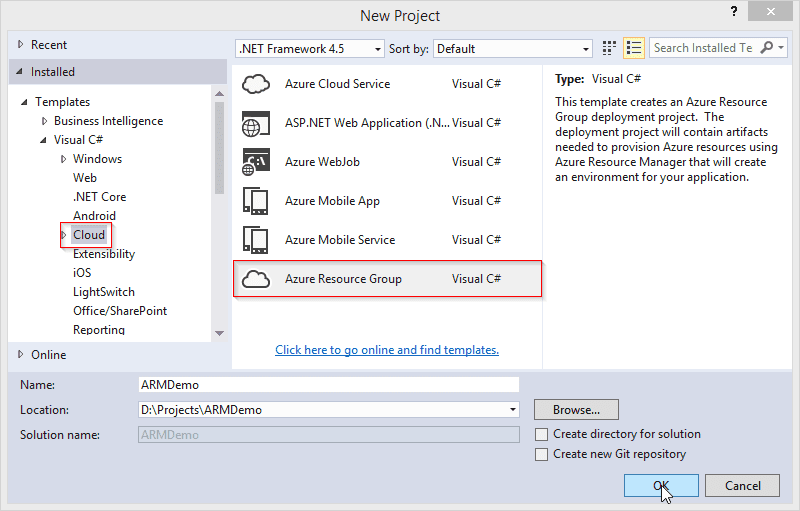
Task: Click the Azure WebJob template icon
Action: [256, 162]
